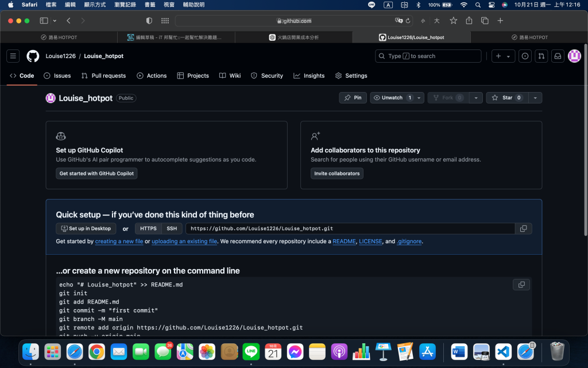Switch to the iT 邦幫忙 Safari tab

click(x=176, y=37)
